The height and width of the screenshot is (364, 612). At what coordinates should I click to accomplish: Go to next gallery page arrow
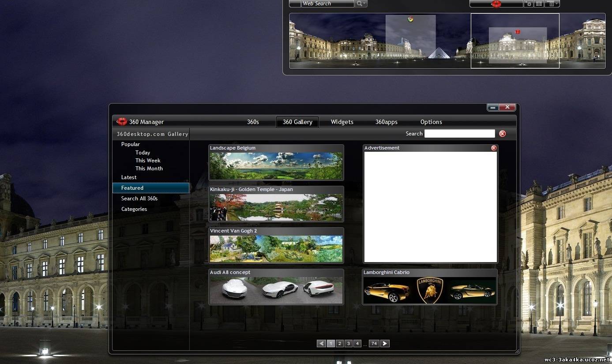click(385, 344)
